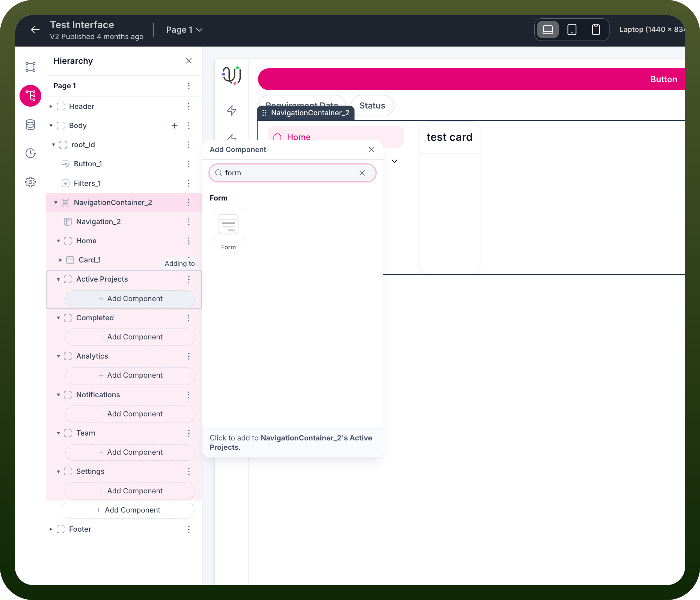Close the Hierarchy panel
The height and width of the screenshot is (600, 700).
coord(189,61)
